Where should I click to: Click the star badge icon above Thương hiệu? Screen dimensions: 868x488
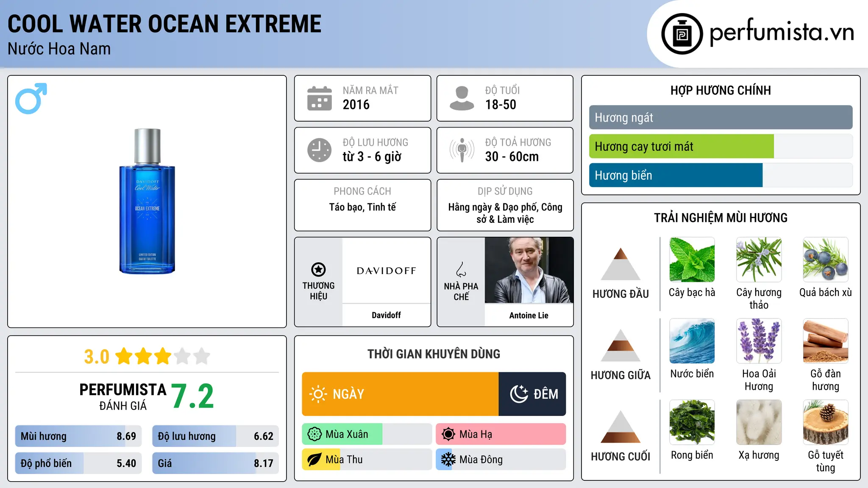pyautogui.click(x=318, y=269)
